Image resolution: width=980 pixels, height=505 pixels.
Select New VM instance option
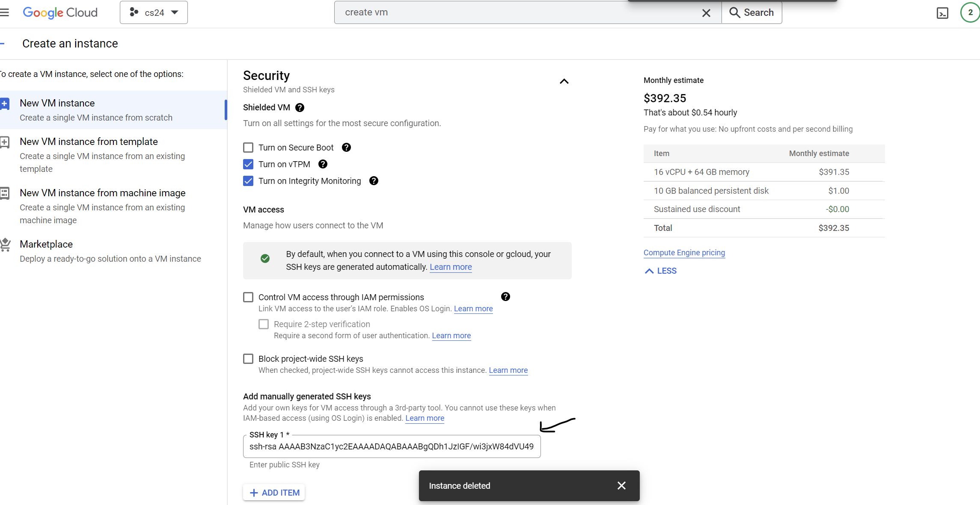[x=113, y=110]
